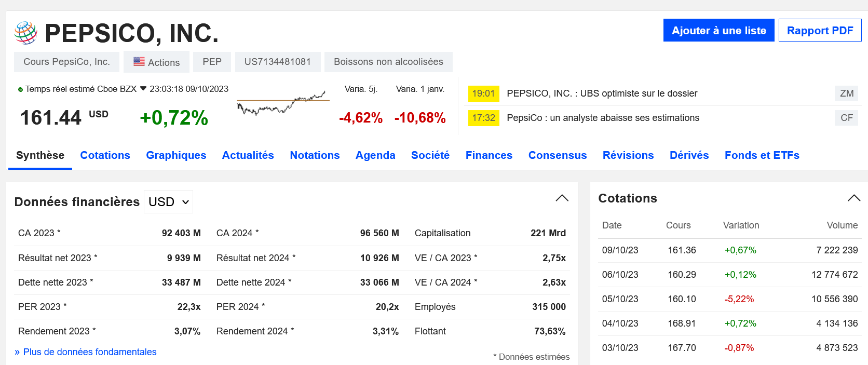Open the Consensus tab
This screenshot has height=365, width=868.
[558, 155]
